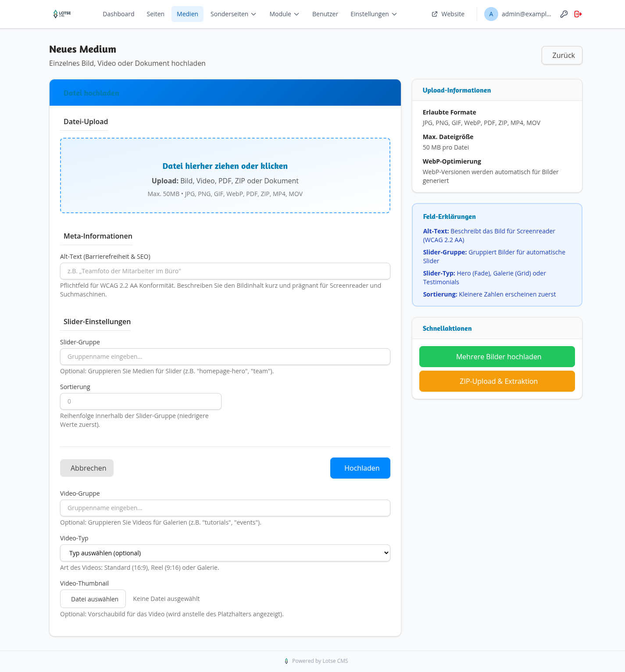Image resolution: width=625 pixels, height=672 pixels.
Task: Open the Dashboard menu item
Action: [x=118, y=14]
